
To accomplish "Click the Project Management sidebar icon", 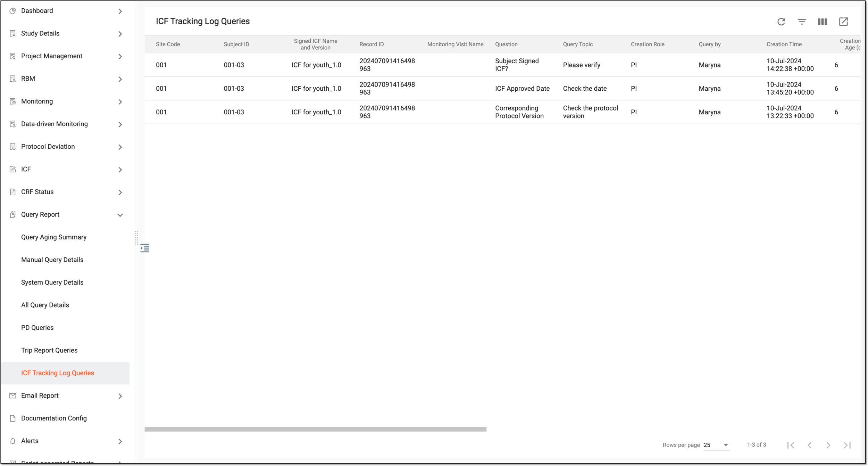I will [13, 56].
